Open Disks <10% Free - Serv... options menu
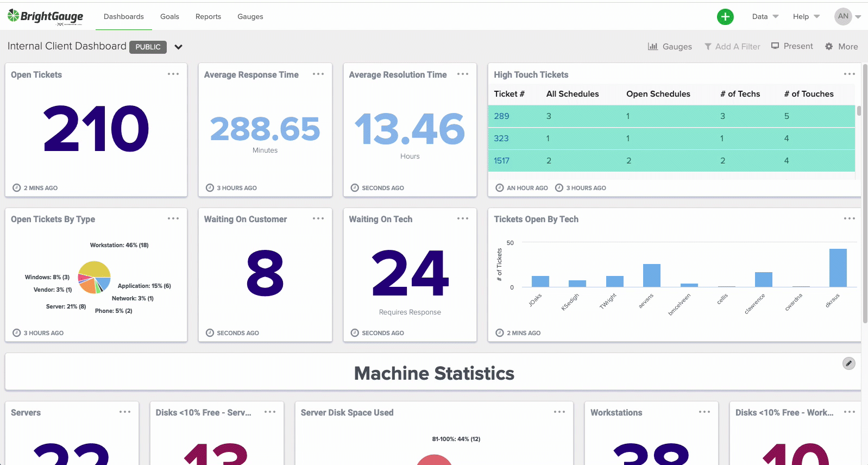The width and height of the screenshot is (868, 465). coord(270,412)
